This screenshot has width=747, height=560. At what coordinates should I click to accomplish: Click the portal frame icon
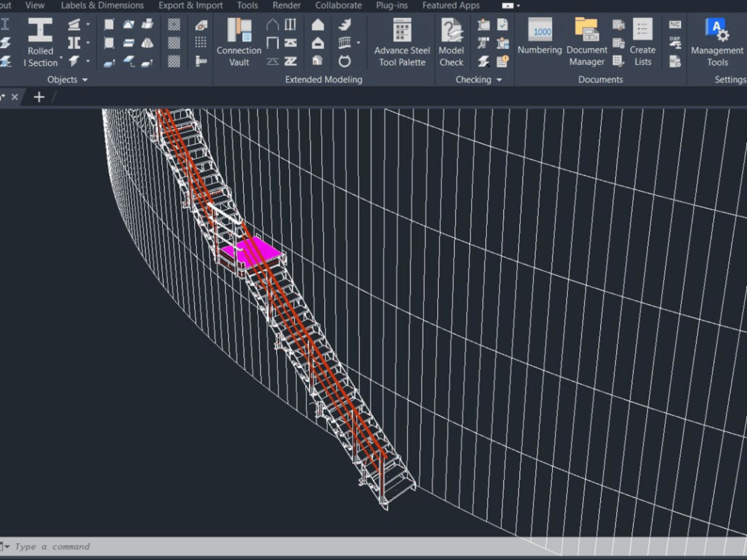pyautogui.click(x=273, y=25)
